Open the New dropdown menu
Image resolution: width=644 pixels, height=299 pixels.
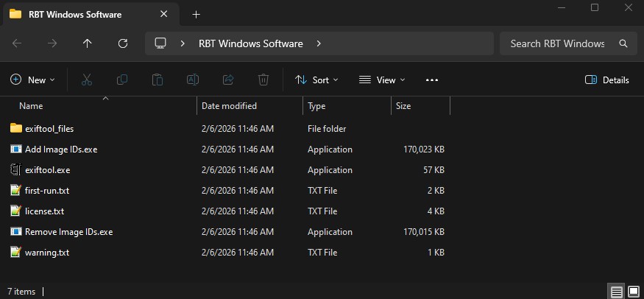pos(32,80)
